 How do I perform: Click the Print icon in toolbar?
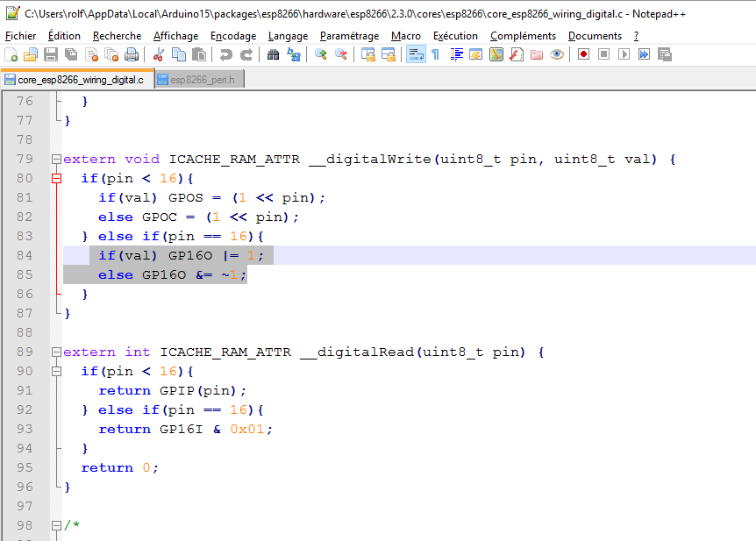[132, 54]
